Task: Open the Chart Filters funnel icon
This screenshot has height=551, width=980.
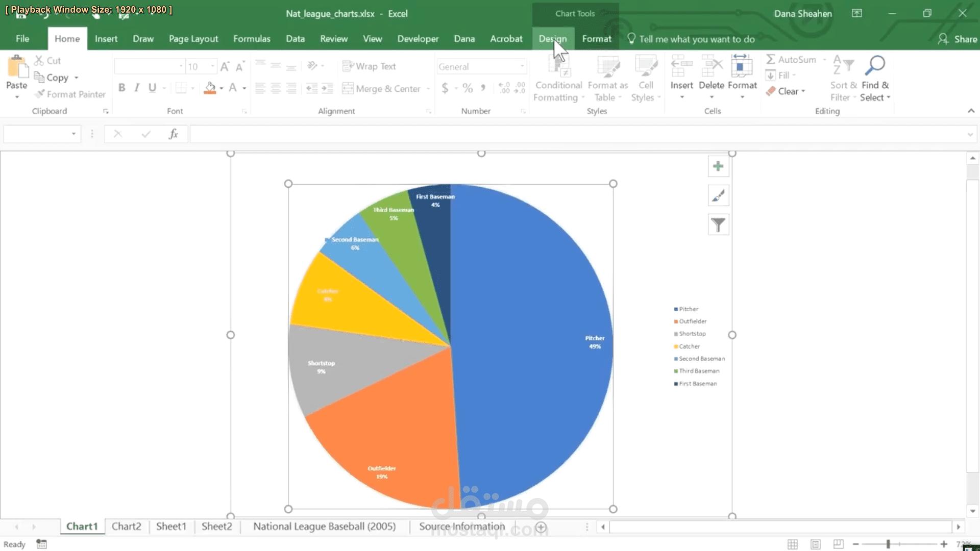Action: (718, 225)
